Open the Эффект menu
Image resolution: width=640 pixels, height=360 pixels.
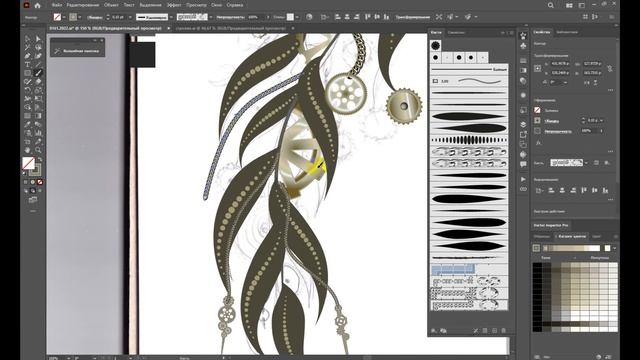pos(174,5)
